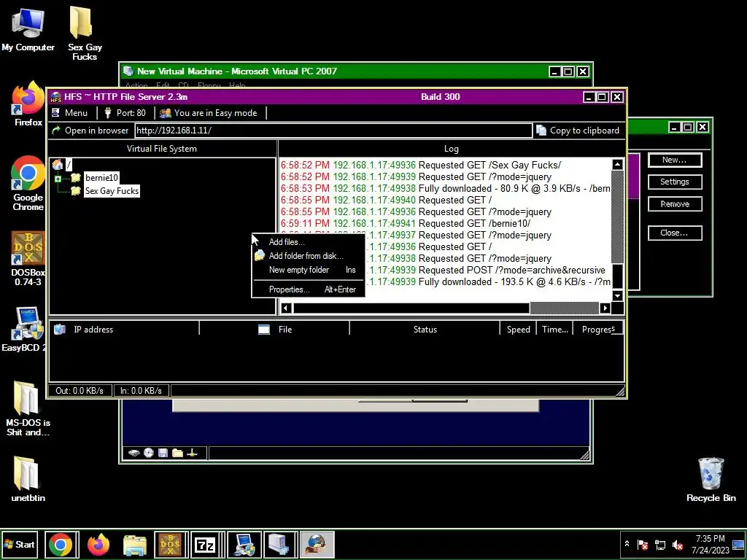Click the Progress column header

pyautogui.click(x=598, y=329)
